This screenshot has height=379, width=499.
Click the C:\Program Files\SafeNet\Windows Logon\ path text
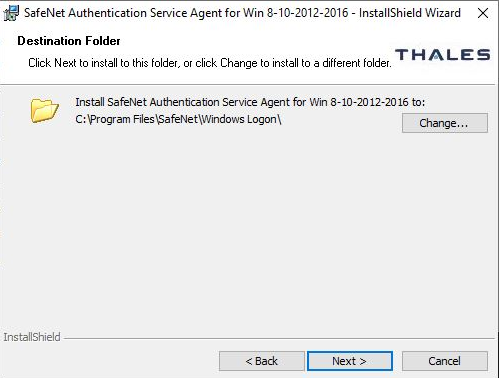pos(179,119)
